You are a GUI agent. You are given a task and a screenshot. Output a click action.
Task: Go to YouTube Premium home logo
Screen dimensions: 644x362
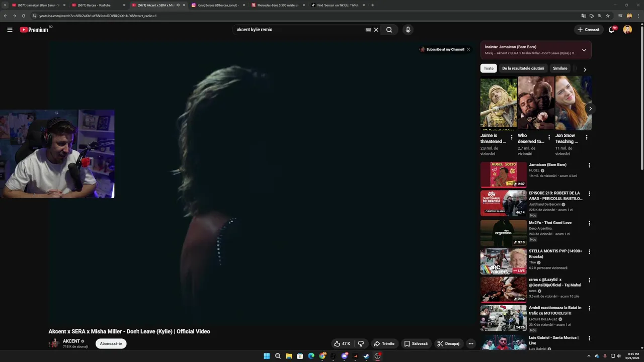click(x=34, y=30)
